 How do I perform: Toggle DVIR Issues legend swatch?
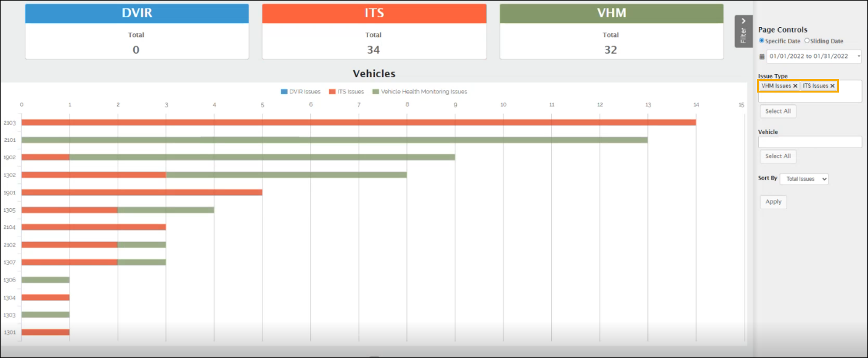click(x=284, y=91)
